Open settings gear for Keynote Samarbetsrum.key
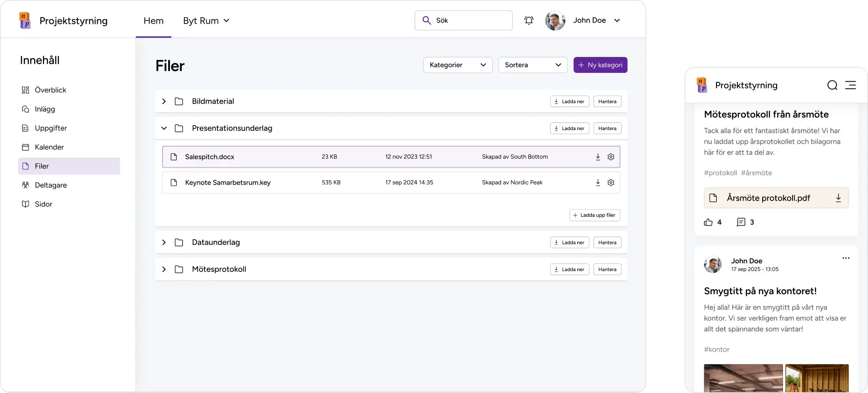 pyautogui.click(x=611, y=182)
